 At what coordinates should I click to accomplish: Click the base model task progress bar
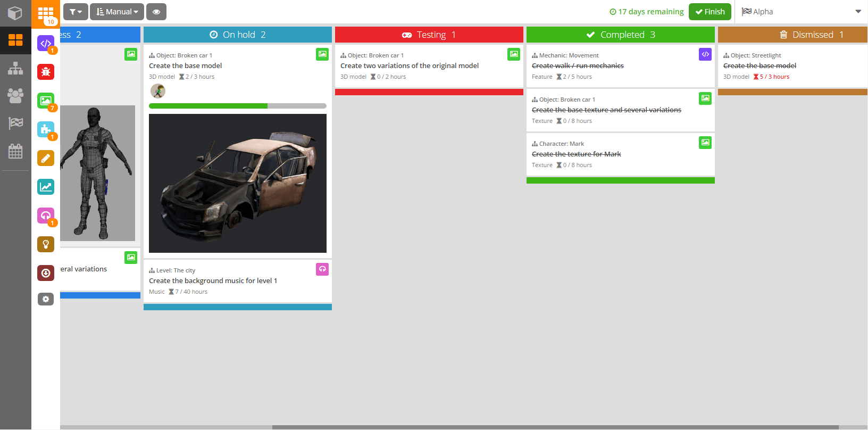point(237,106)
